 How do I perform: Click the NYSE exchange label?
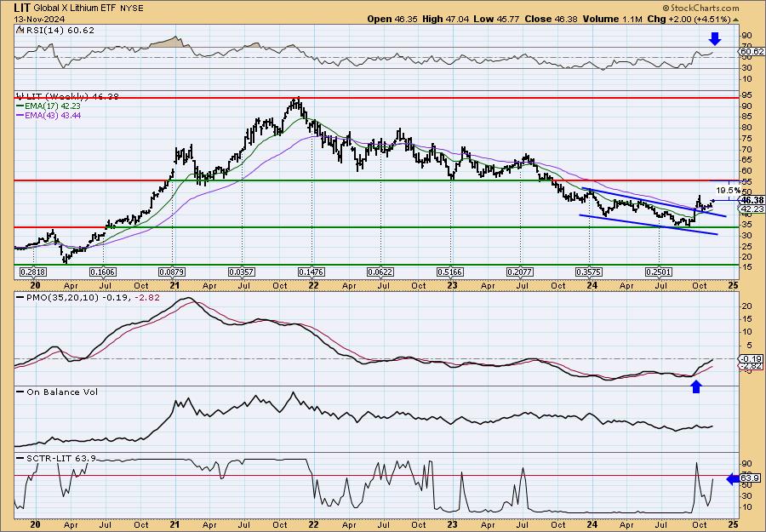131,9
